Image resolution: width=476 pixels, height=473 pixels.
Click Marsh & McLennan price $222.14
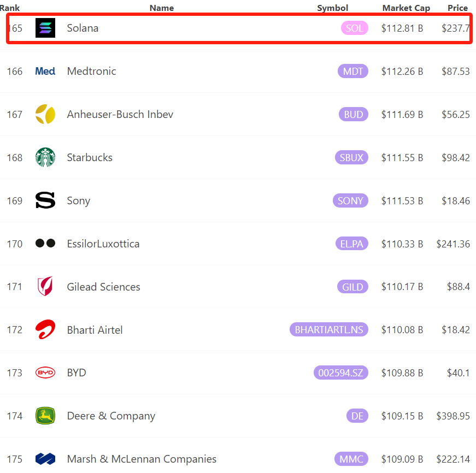(x=453, y=459)
